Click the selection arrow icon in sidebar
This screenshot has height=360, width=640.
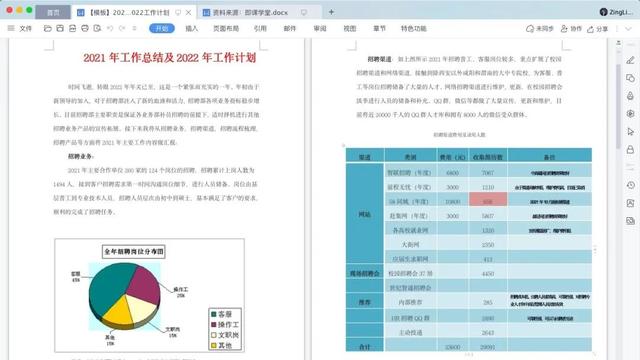pos(631,131)
